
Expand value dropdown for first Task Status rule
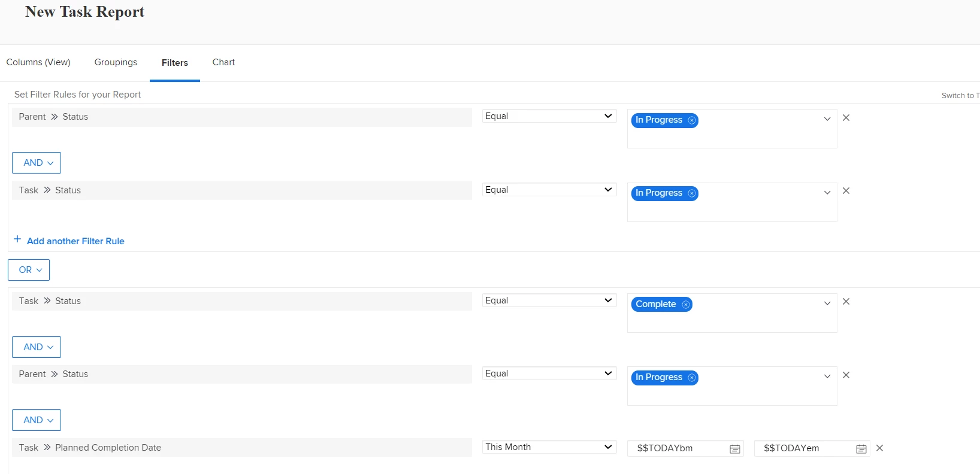click(827, 193)
